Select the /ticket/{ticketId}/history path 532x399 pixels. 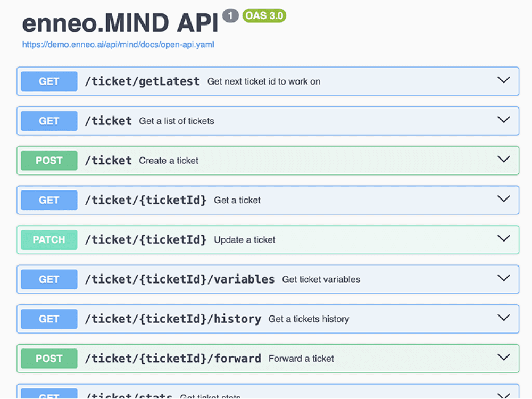[x=173, y=319]
